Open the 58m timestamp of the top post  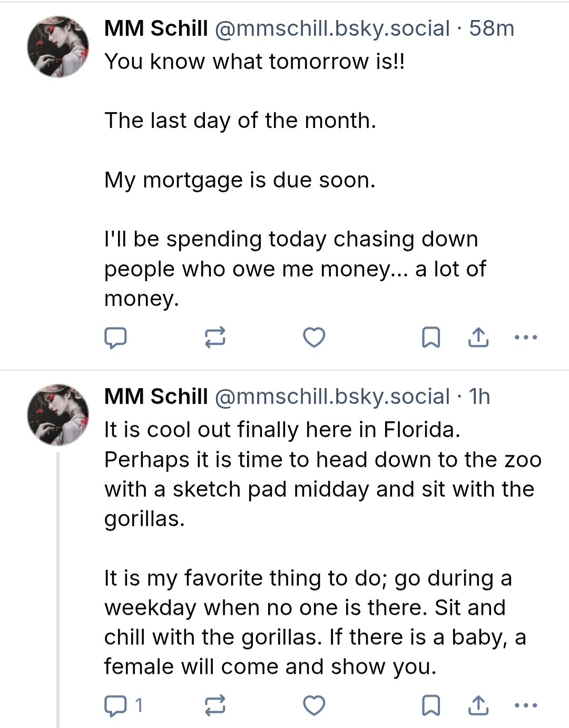tap(492, 28)
